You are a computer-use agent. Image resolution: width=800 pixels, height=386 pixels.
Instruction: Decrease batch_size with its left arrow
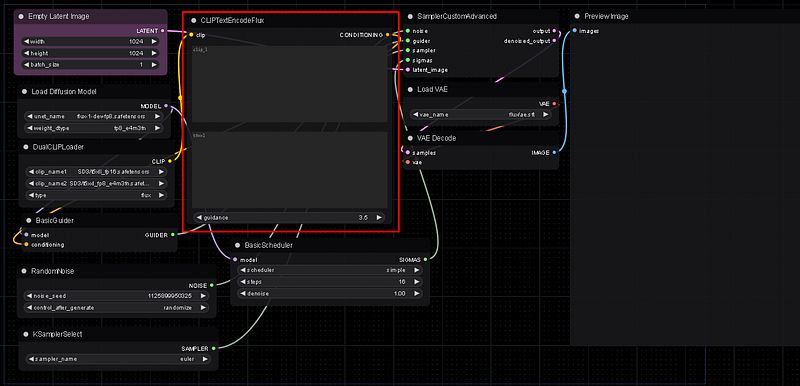point(27,65)
